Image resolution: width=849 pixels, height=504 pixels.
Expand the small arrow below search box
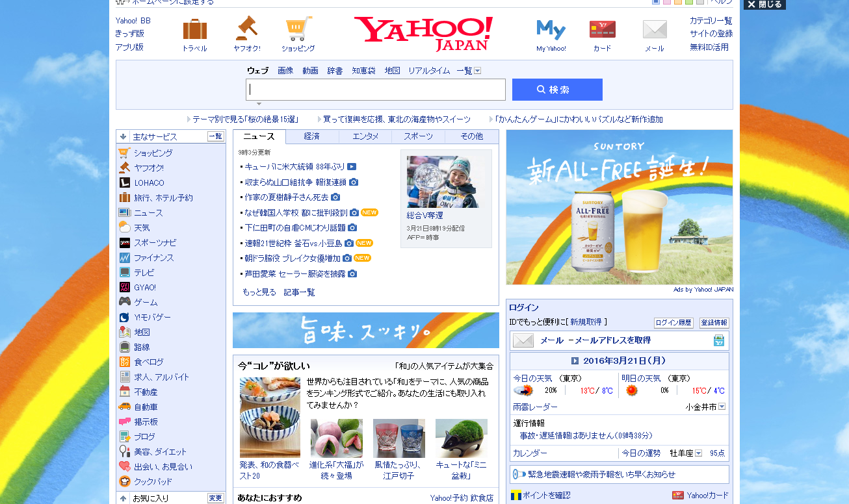coord(259,104)
